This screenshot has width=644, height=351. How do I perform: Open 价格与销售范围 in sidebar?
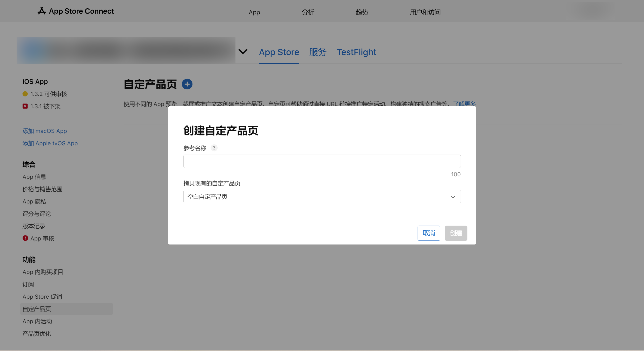click(x=42, y=189)
